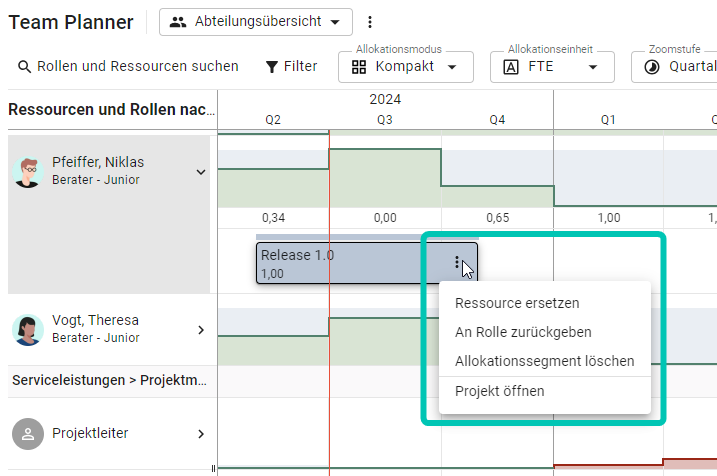Click the Pfeiffer, Niklas name
Viewport: 717px width, 476px height.
click(98, 162)
